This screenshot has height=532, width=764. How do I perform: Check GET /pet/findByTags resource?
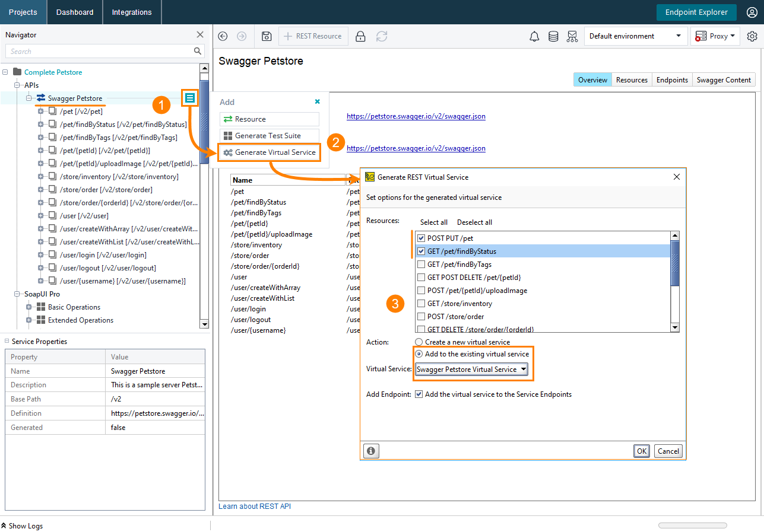point(421,264)
